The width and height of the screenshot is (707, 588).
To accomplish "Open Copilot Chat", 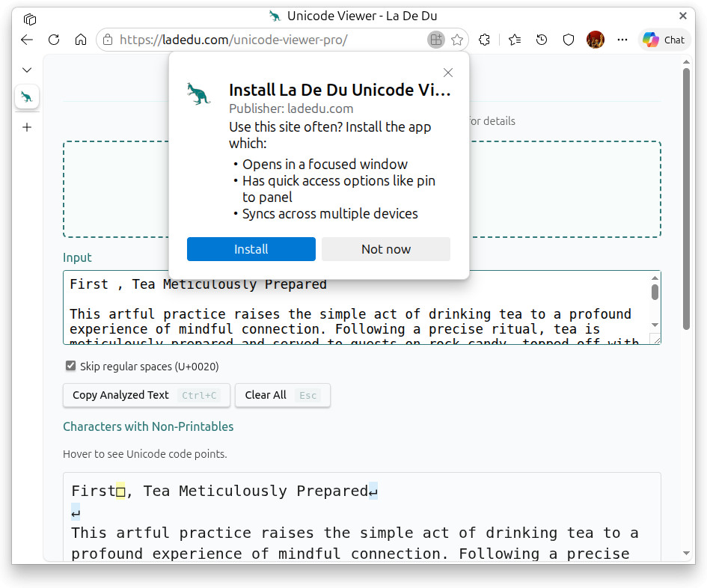I will tap(664, 40).
